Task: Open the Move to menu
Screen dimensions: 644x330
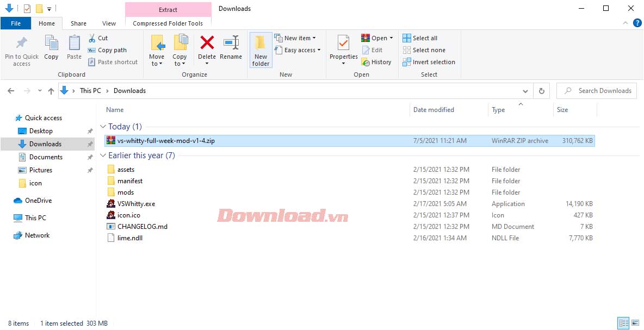Action: 157,51
